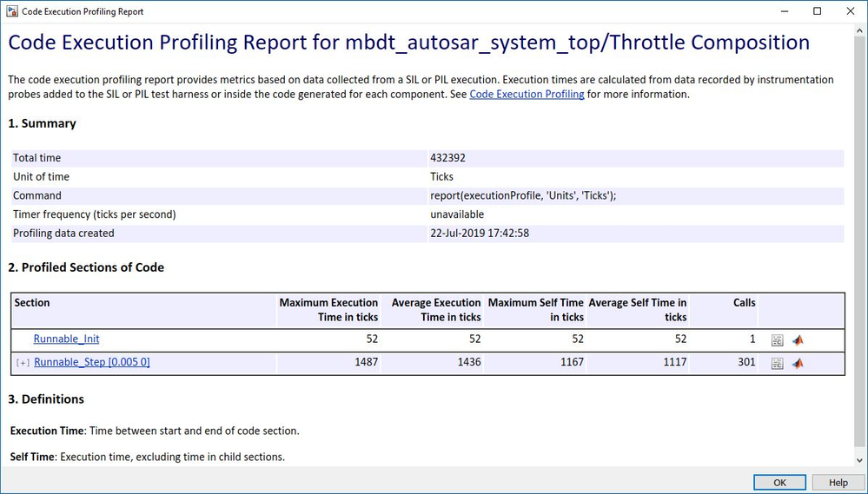
Task: Click the 'Self Time' definition term
Action: pos(32,457)
